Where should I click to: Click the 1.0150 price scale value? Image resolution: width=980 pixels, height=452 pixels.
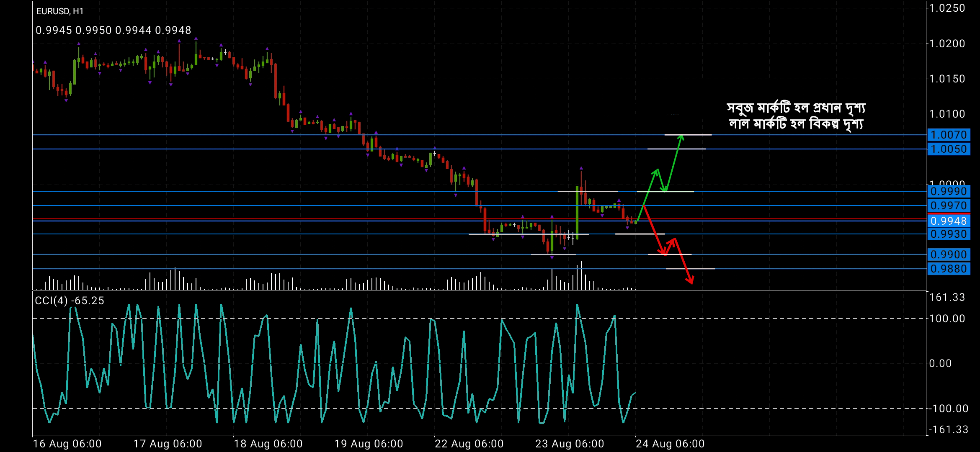[x=947, y=79]
